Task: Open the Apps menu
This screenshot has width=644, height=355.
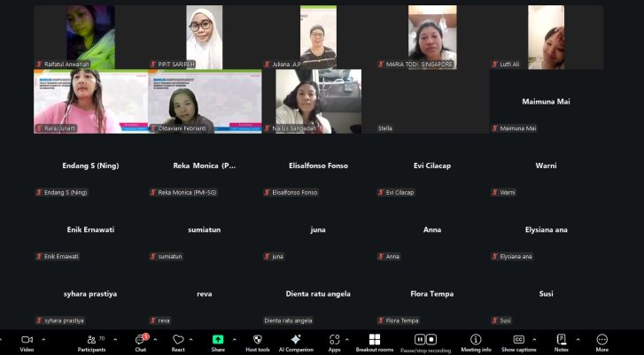Action: point(334,340)
